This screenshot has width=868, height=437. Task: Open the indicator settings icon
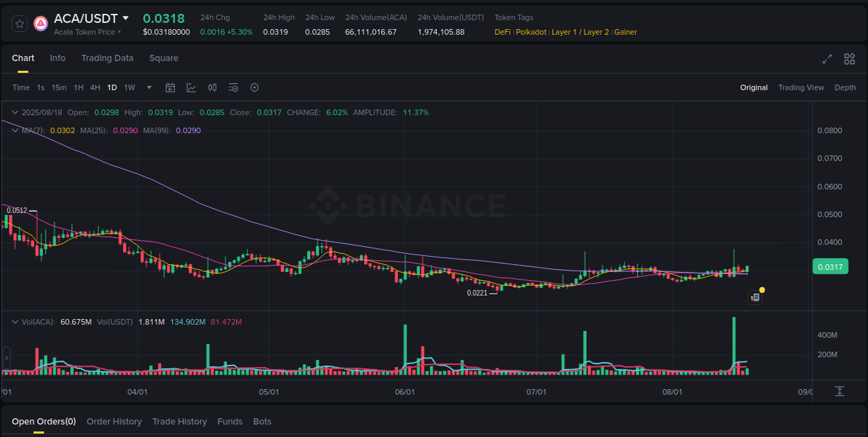(233, 87)
